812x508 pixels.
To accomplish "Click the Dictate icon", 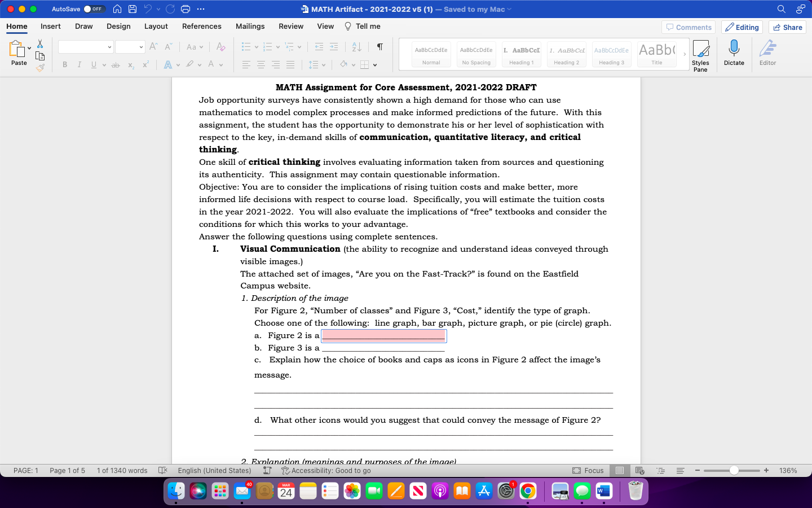I will pos(734,51).
